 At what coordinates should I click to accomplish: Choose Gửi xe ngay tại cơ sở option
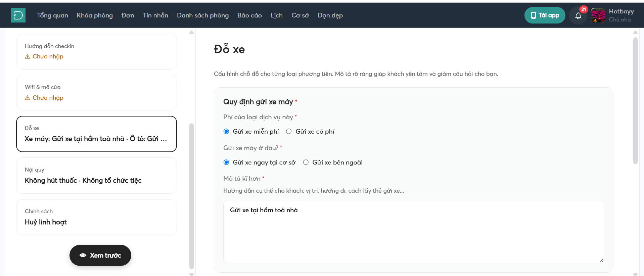pyautogui.click(x=226, y=162)
